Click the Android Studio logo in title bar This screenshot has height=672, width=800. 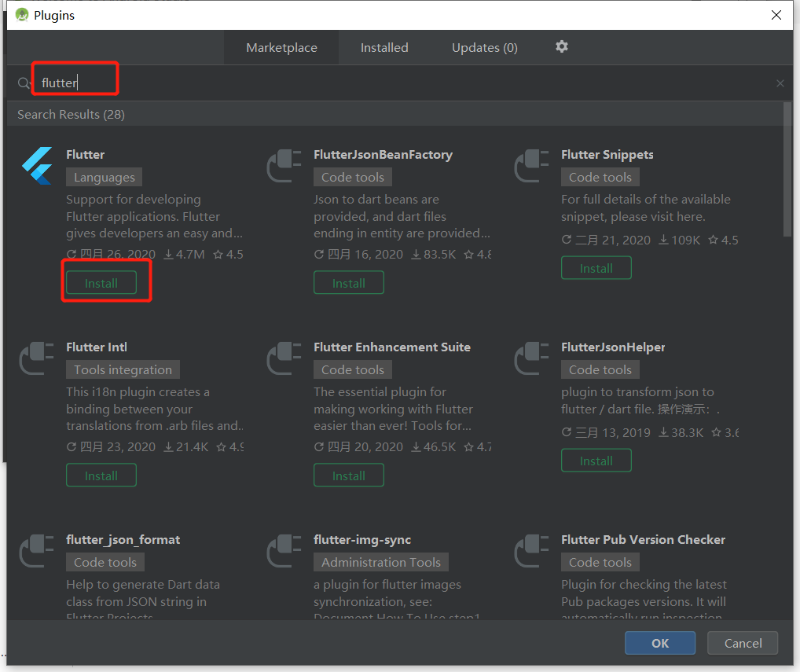(22, 15)
